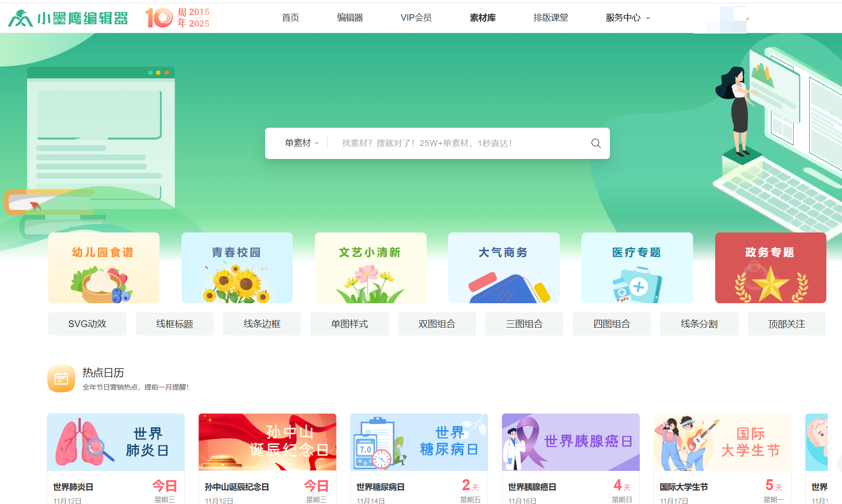The image size is (842, 504).
Task: Select the 青春校园 sunflower card
Action: point(237,268)
